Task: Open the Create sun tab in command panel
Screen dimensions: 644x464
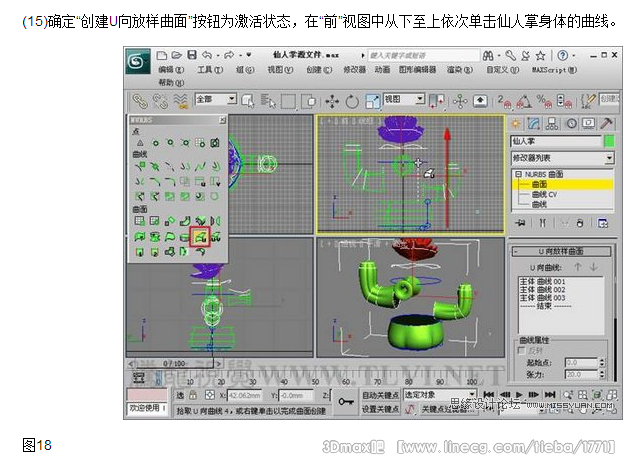Action: [x=515, y=124]
